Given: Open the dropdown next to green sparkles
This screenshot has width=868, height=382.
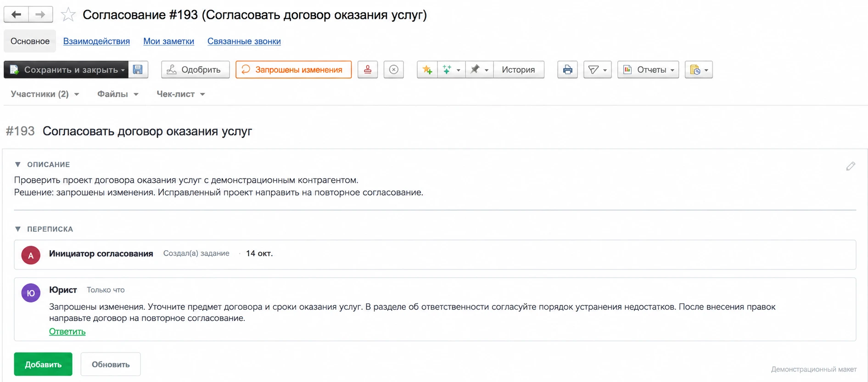Looking at the screenshot, I should 458,70.
